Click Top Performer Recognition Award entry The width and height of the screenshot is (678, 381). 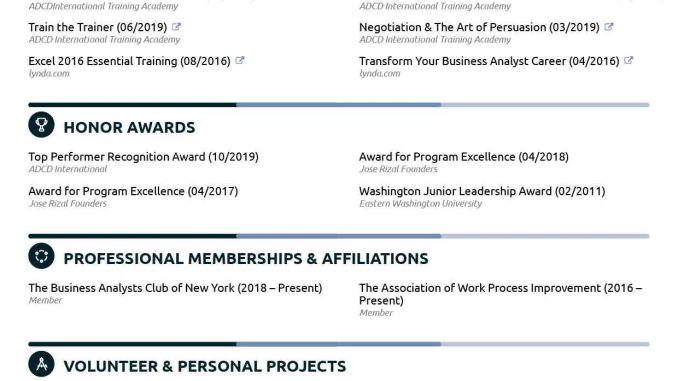(x=144, y=157)
